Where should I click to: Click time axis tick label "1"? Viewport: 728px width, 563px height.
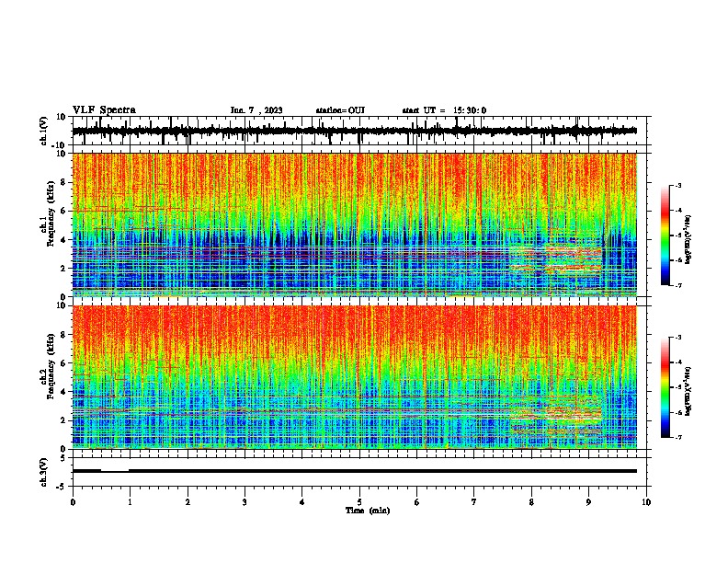tap(130, 502)
